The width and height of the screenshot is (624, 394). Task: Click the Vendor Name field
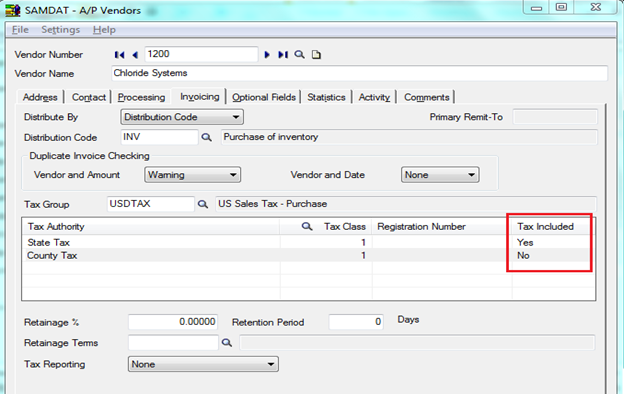(x=359, y=73)
